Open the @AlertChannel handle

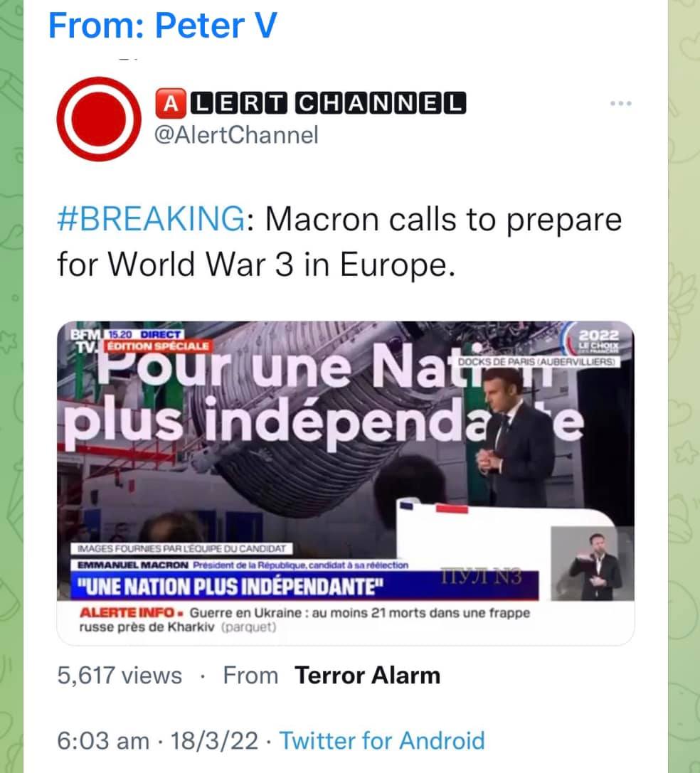pos(236,135)
